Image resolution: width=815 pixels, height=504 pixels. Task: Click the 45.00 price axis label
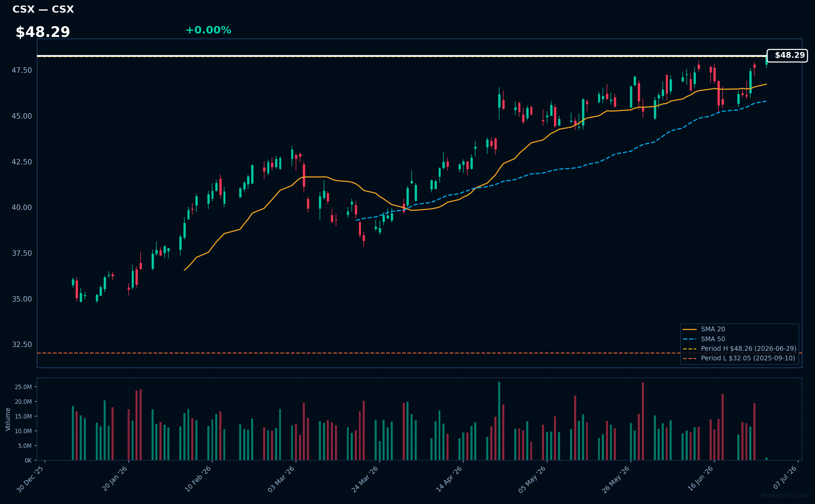[x=22, y=116]
